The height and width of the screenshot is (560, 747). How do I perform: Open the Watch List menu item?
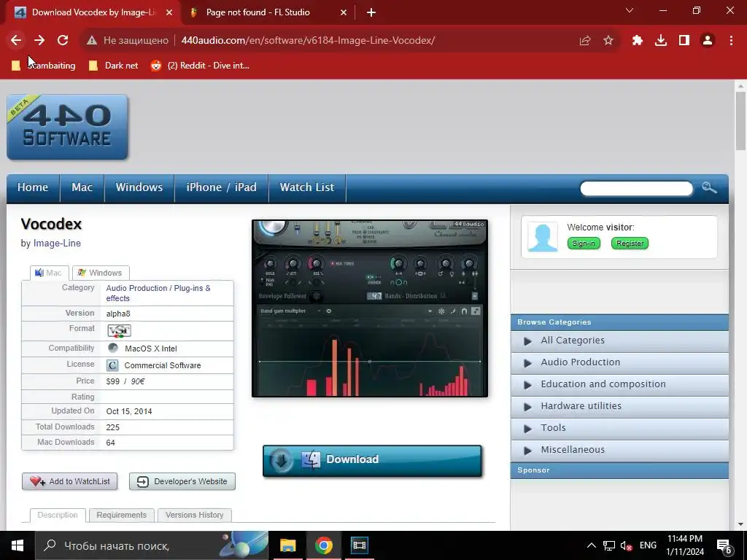[x=307, y=187]
